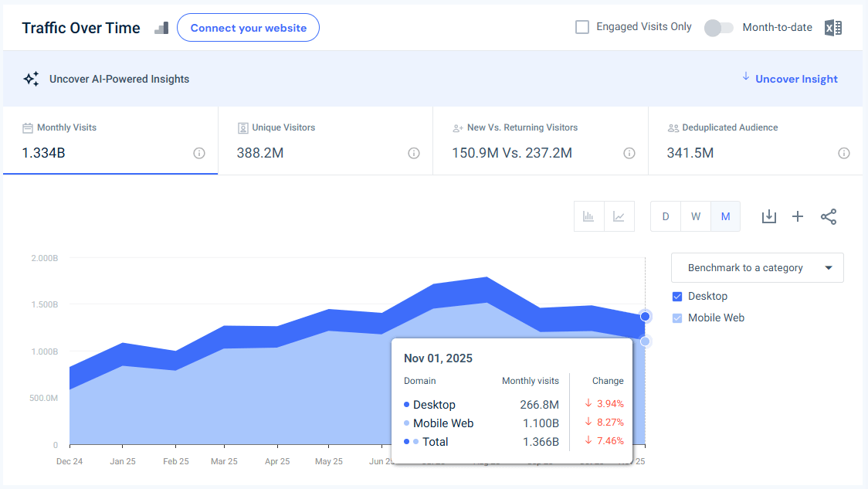The image size is (868, 489).
Task: Click the AI-Powered Insights sparkle icon
Action: [x=31, y=78]
